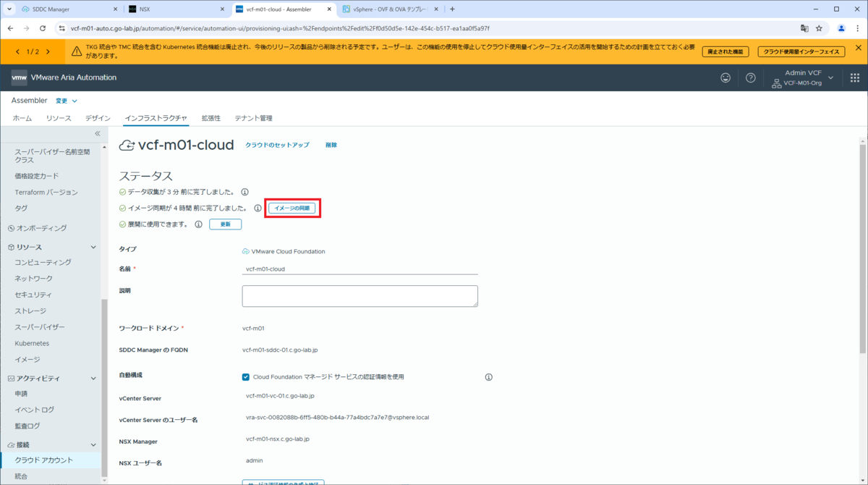868x485 pixels.
Task: Open the help question mark icon
Action: click(751, 77)
